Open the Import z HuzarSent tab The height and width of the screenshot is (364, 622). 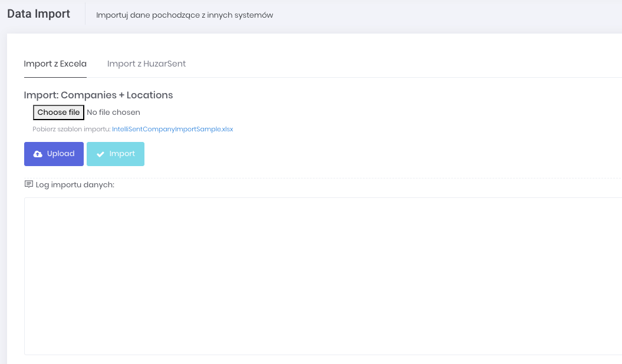click(146, 64)
